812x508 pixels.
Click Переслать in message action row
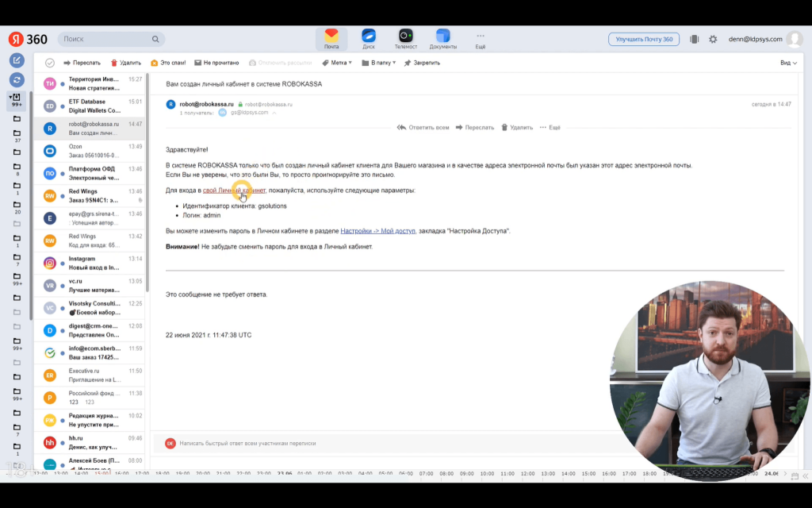[x=475, y=128]
